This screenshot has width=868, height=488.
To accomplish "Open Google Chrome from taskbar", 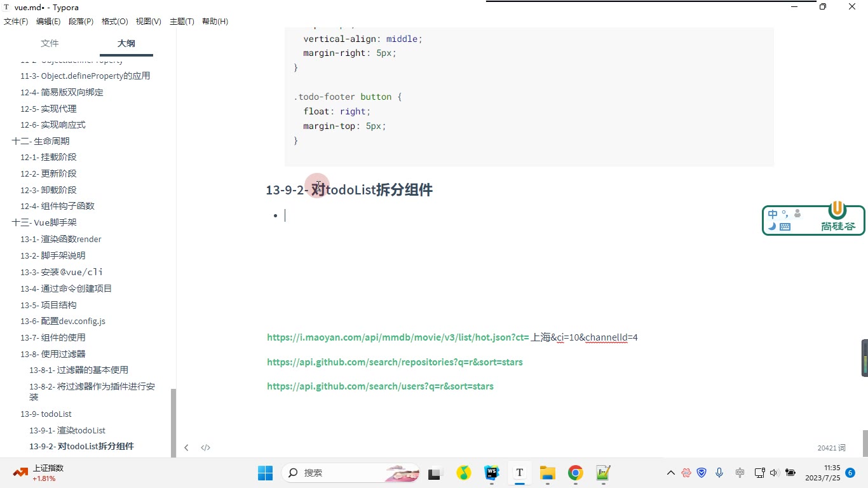I will tap(576, 473).
